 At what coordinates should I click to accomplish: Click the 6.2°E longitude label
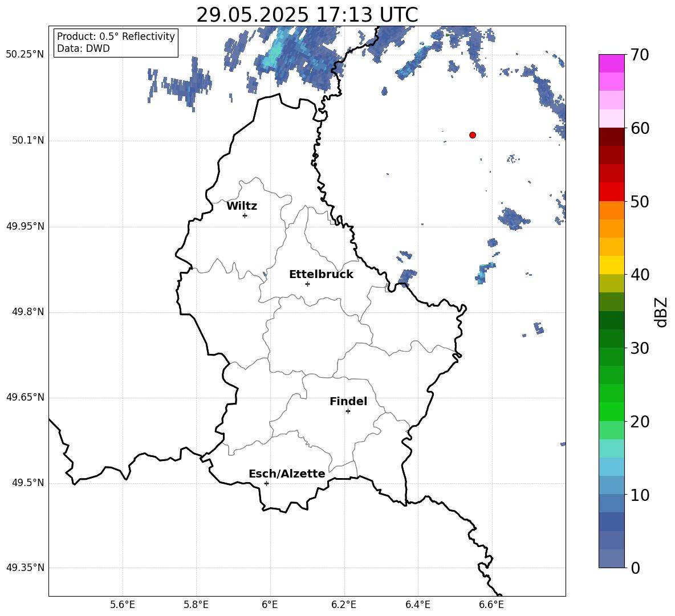[344, 605]
